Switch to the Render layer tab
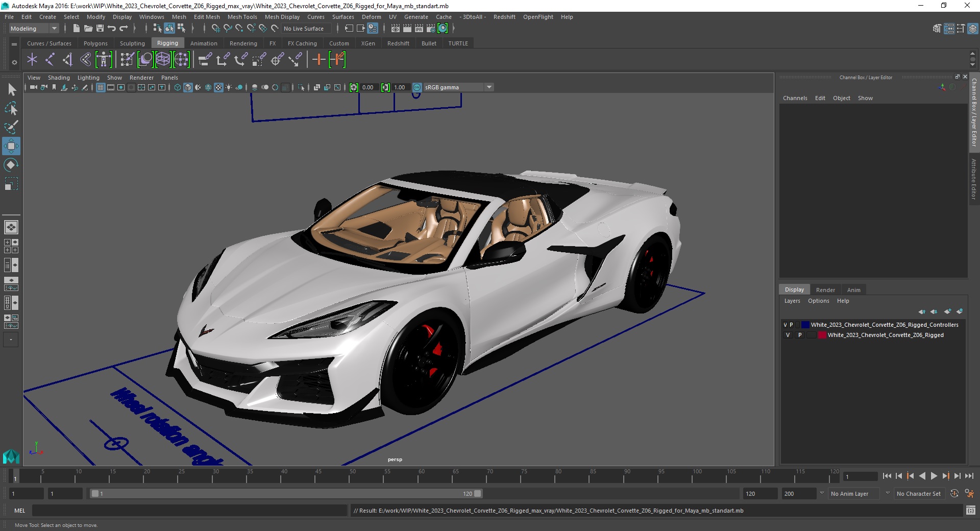Viewport: 980px width, 531px height. [x=825, y=290]
